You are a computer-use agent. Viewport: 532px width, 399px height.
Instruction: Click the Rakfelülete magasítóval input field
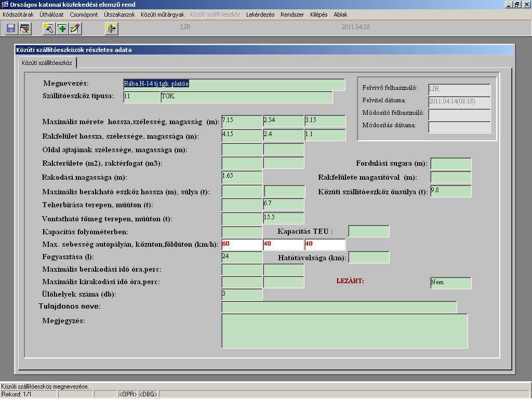pyautogui.click(x=451, y=178)
